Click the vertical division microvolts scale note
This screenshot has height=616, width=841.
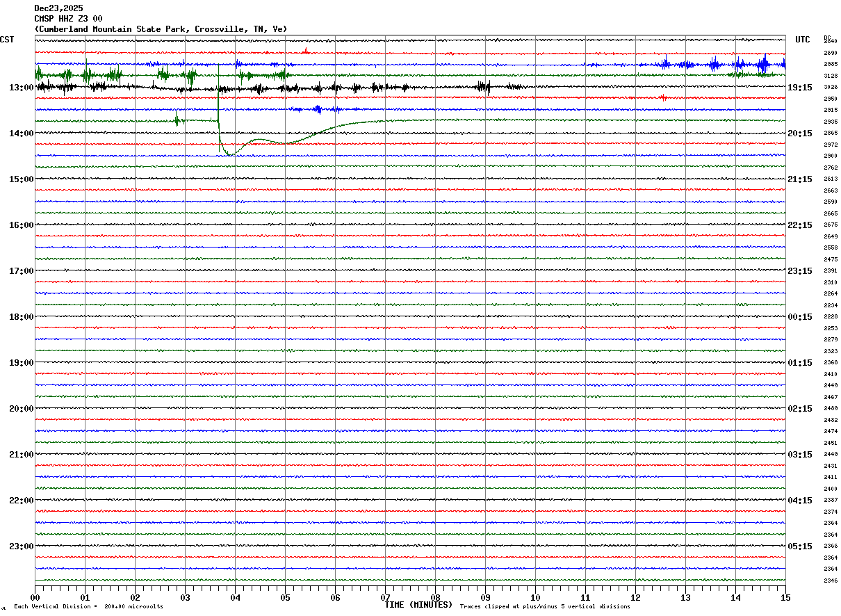88,607
